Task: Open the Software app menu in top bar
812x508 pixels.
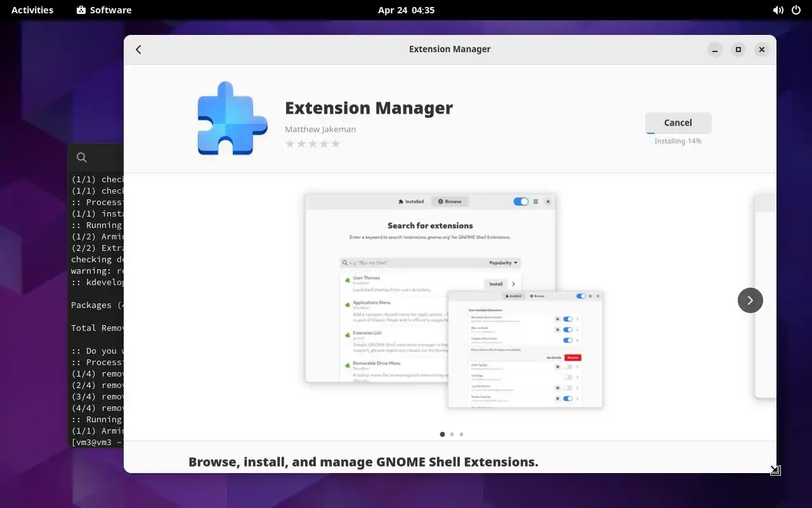Action: click(104, 10)
